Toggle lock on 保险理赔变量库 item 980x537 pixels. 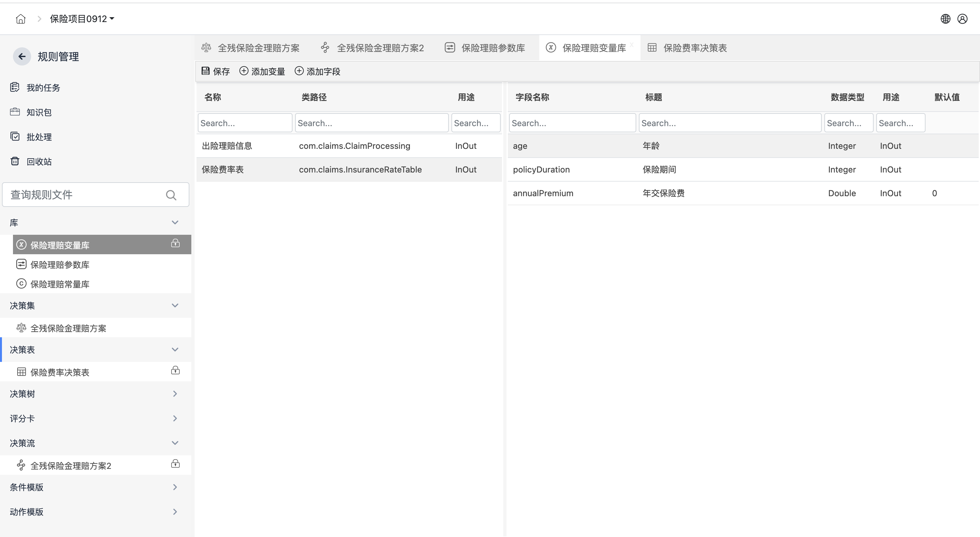[x=175, y=244]
